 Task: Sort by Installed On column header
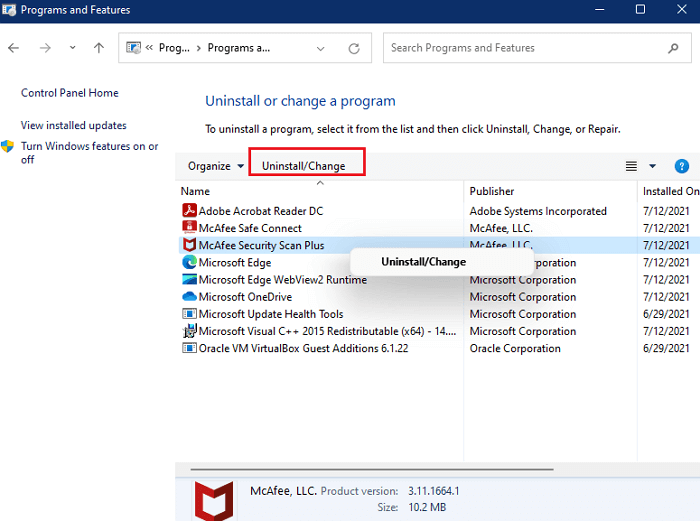tap(671, 191)
